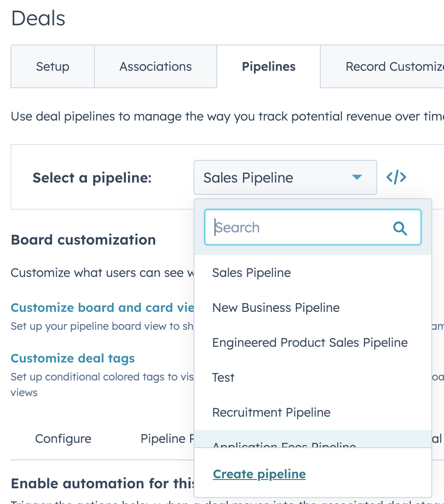The image size is (444, 504).
Task: Click the Create pipeline link
Action: pos(259,474)
